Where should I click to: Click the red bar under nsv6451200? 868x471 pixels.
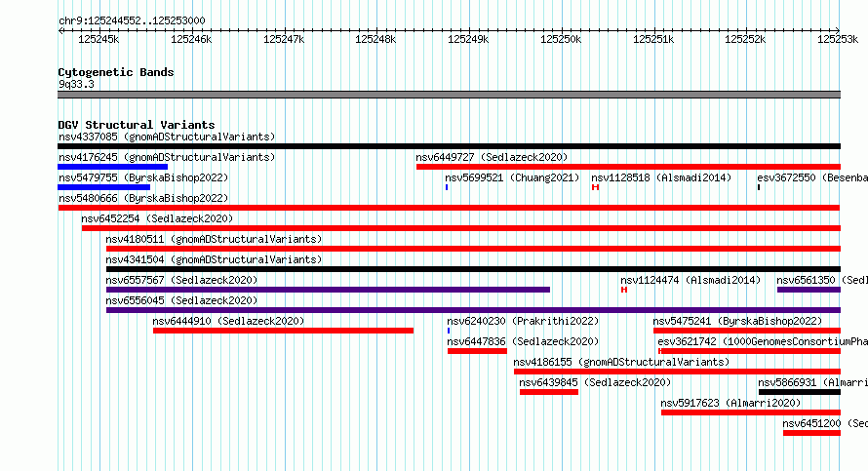pos(812,433)
